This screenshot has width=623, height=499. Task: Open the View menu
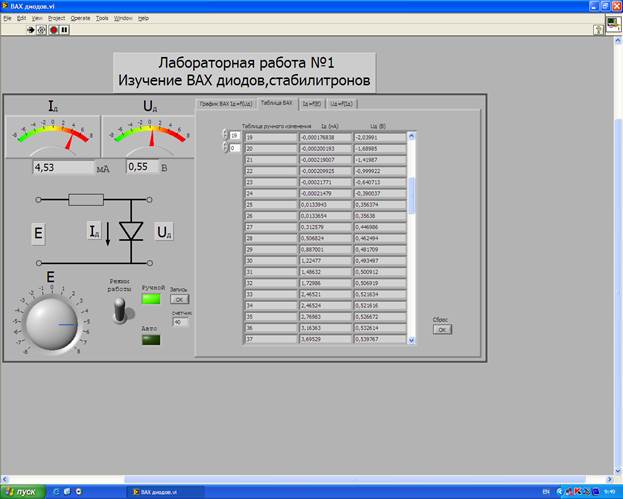click(x=37, y=18)
